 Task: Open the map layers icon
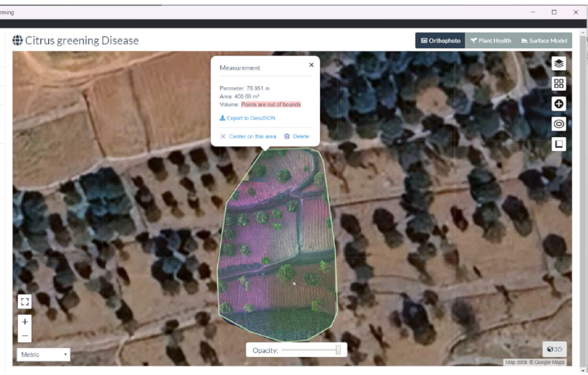tap(559, 63)
